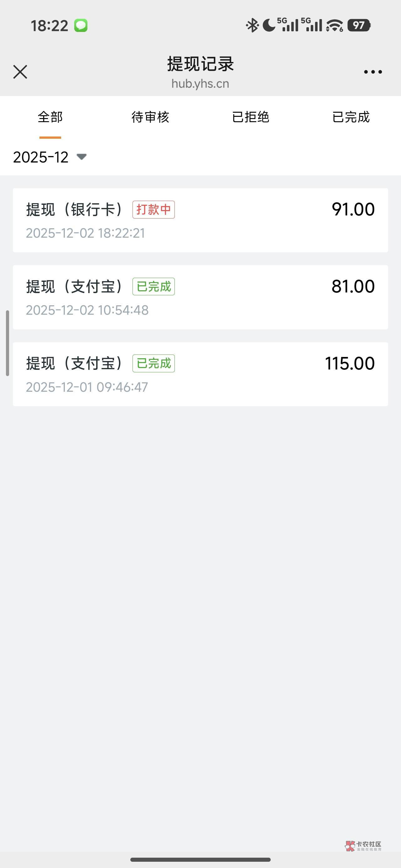
Task: Tap the Wi-Fi signal icon
Action: point(335,26)
